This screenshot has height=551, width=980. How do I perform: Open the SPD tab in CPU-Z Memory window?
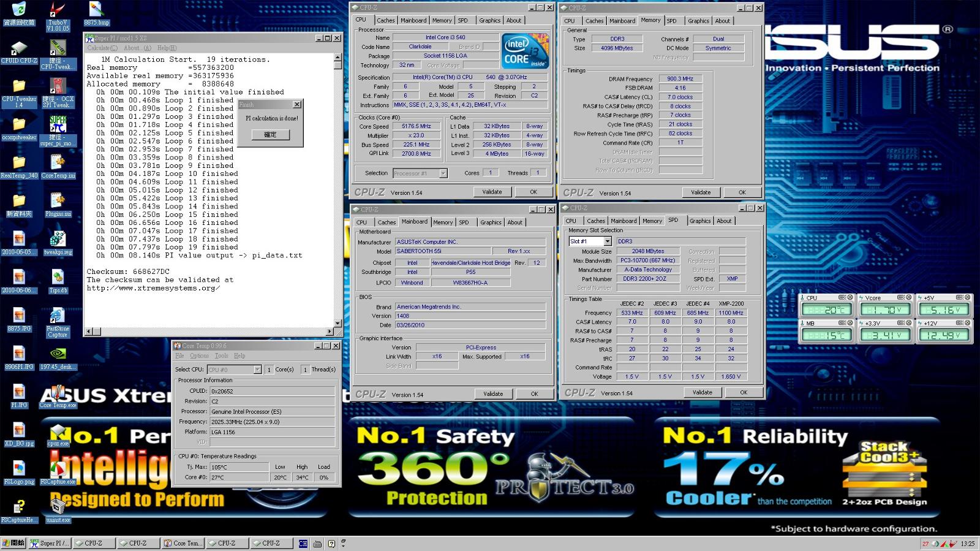click(672, 21)
